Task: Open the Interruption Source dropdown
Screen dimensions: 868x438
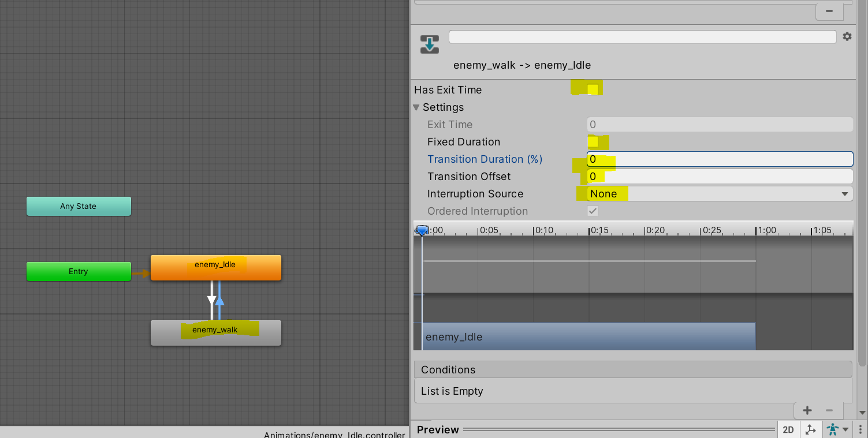Action: pos(720,194)
